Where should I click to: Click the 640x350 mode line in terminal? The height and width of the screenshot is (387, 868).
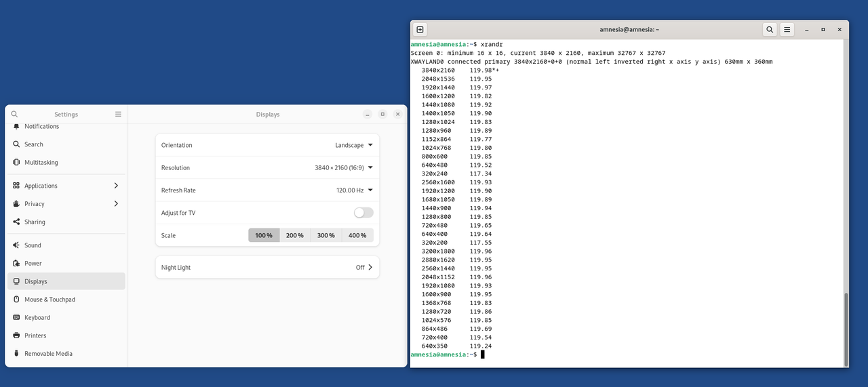pos(456,346)
